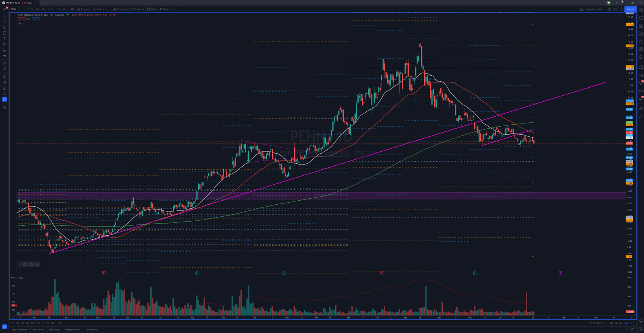644x333 pixels.
Task: Take a chart snapshot with camera icon
Action: pos(621,9)
